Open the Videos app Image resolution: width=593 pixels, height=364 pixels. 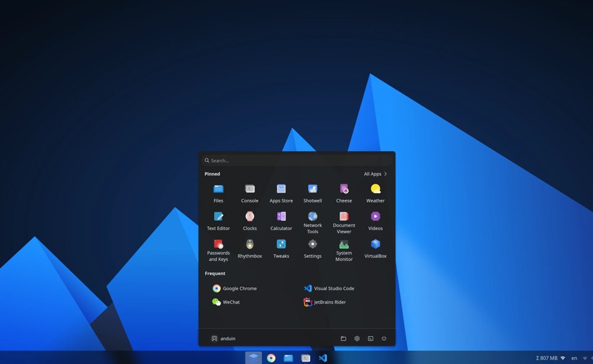(375, 221)
